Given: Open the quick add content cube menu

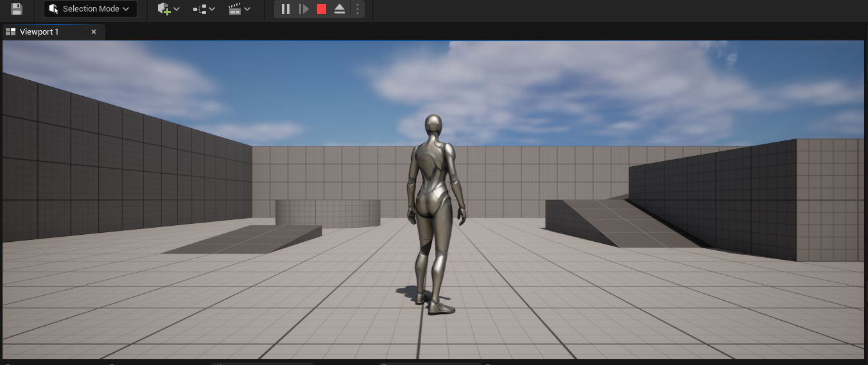Looking at the screenshot, I should [x=168, y=9].
